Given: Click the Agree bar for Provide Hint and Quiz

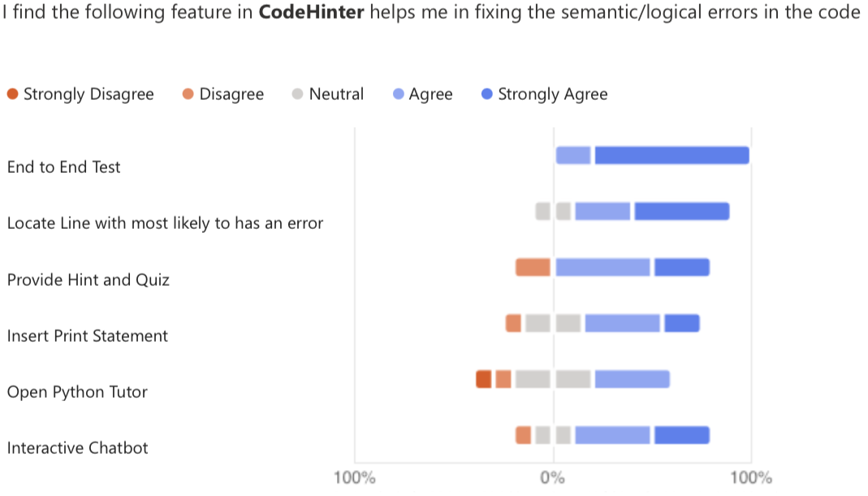Looking at the screenshot, I should (x=603, y=267).
